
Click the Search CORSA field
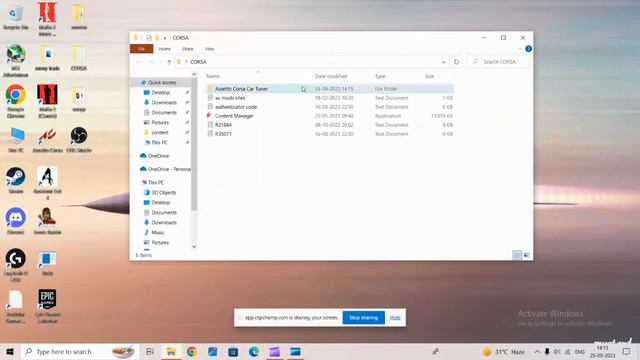pyautogui.click(x=498, y=62)
